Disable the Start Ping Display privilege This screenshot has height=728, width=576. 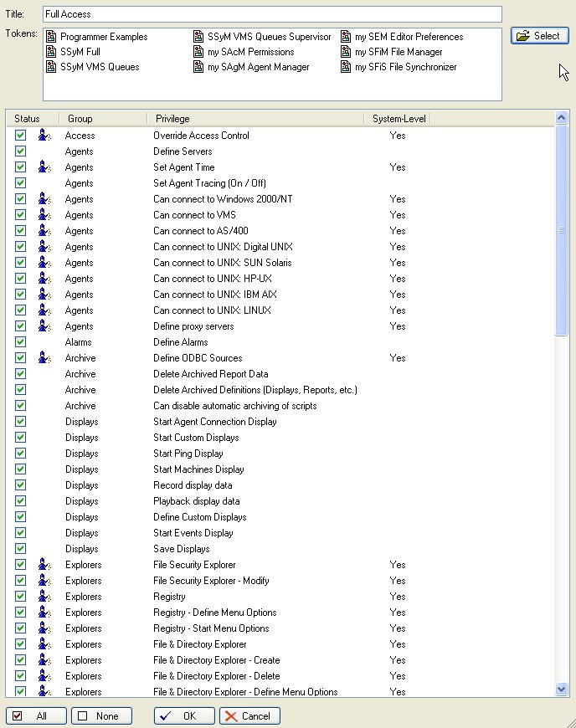click(21, 454)
